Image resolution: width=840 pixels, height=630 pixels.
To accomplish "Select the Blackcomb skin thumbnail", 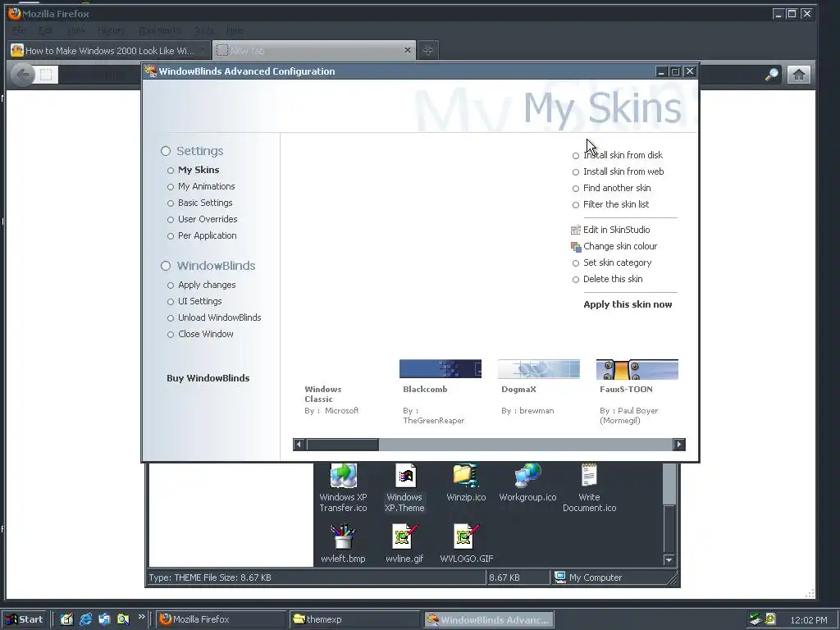I will coord(441,369).
